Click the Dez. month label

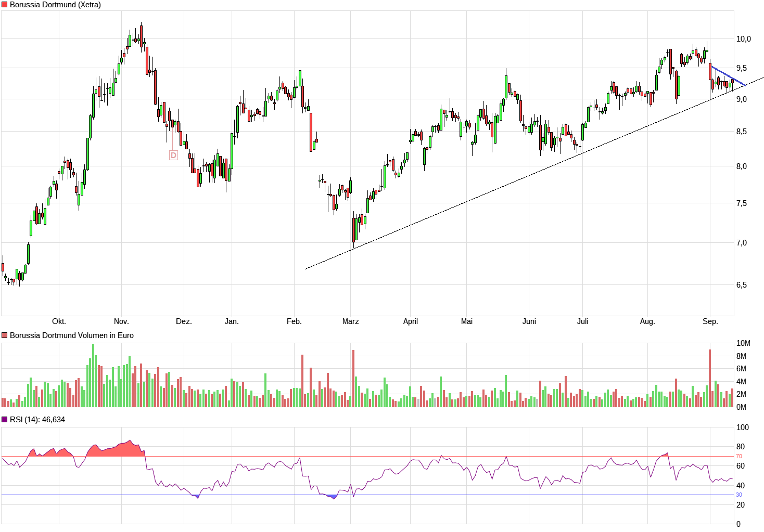(x=184, y=321)
